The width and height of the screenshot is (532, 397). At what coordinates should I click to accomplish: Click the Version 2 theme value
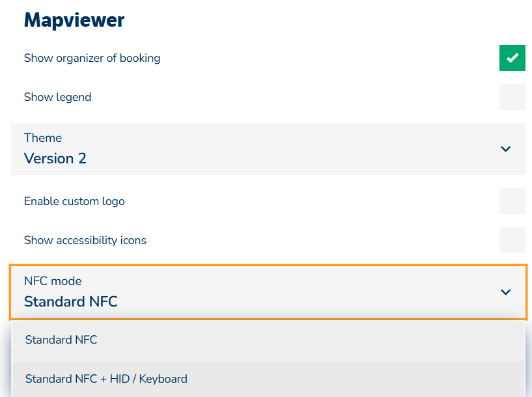click(55, 158)
